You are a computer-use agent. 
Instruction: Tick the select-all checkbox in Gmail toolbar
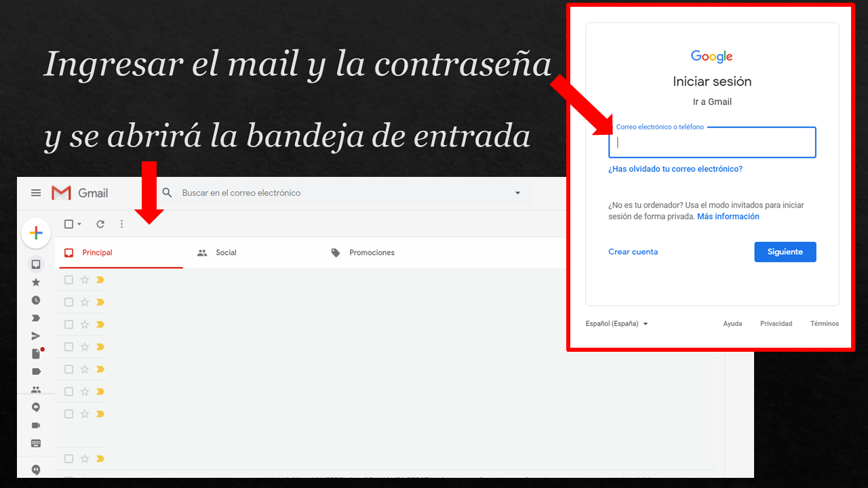[68, 224]
